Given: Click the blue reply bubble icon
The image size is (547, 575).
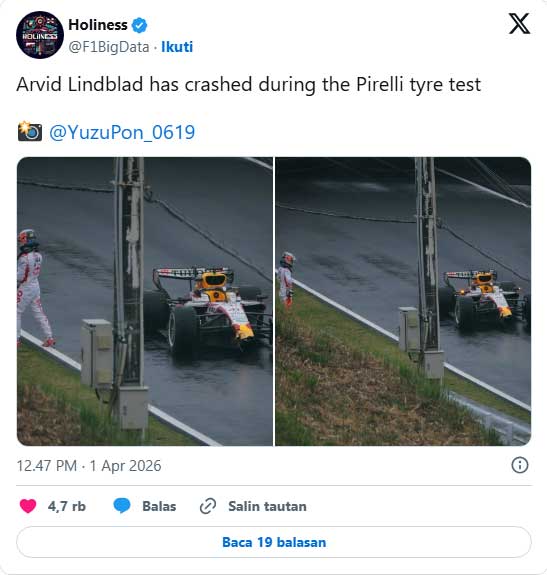Looking at the screenshot, I should [122, 506].
